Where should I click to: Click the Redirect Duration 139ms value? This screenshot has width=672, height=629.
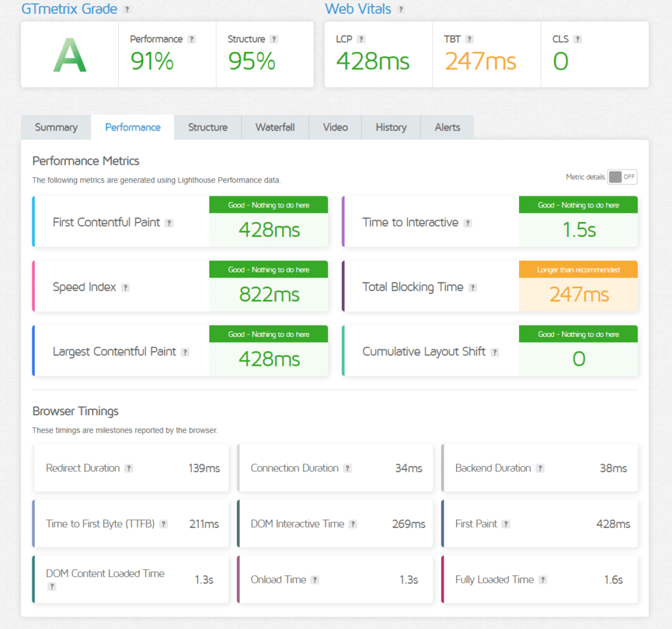pos(204,468)
